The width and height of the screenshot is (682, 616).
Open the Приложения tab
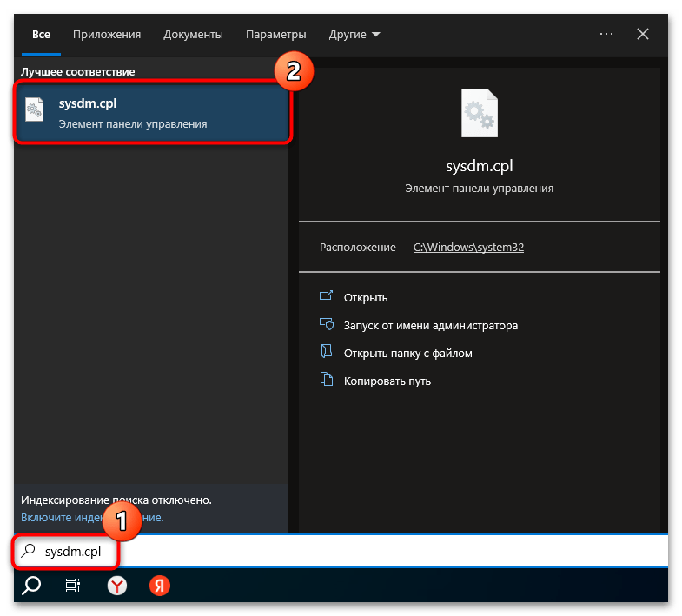click(107, 35)
